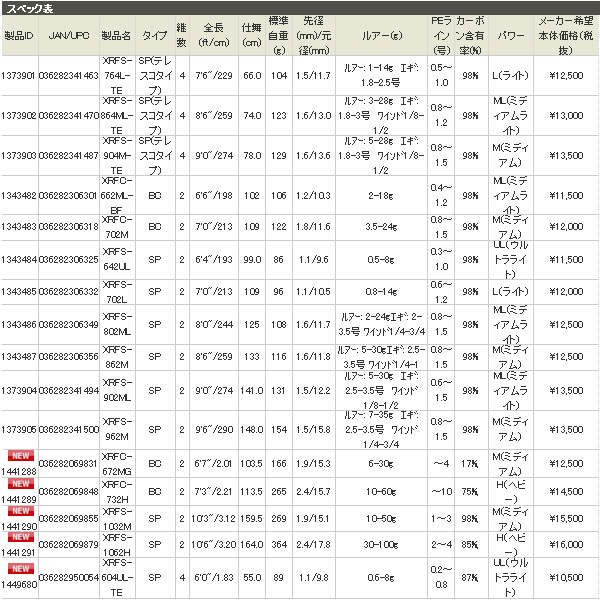Click product ID 1373901
The image size is (600, 600).
pyautogui.click(x=19, y=76)
